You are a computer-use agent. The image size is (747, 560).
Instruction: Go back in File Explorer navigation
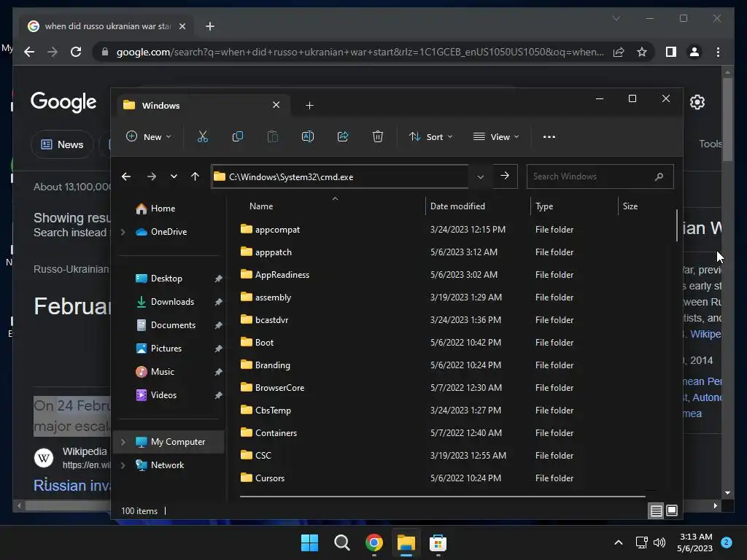pos(125,176)
